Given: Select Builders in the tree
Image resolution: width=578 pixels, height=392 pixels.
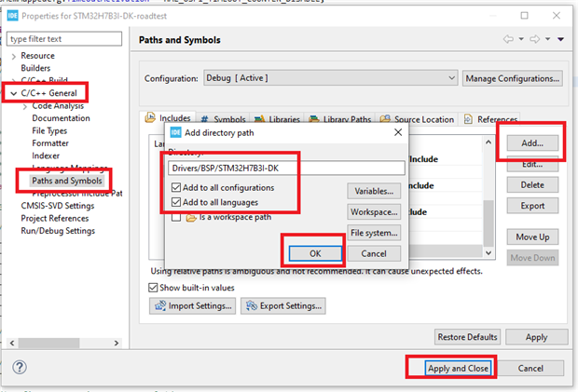Looking at the screenshot, I should point(35,68).
